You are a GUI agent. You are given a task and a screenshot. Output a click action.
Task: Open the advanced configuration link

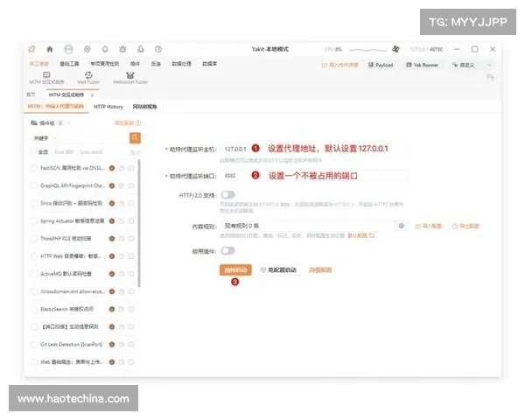click(x=320, y=270)
